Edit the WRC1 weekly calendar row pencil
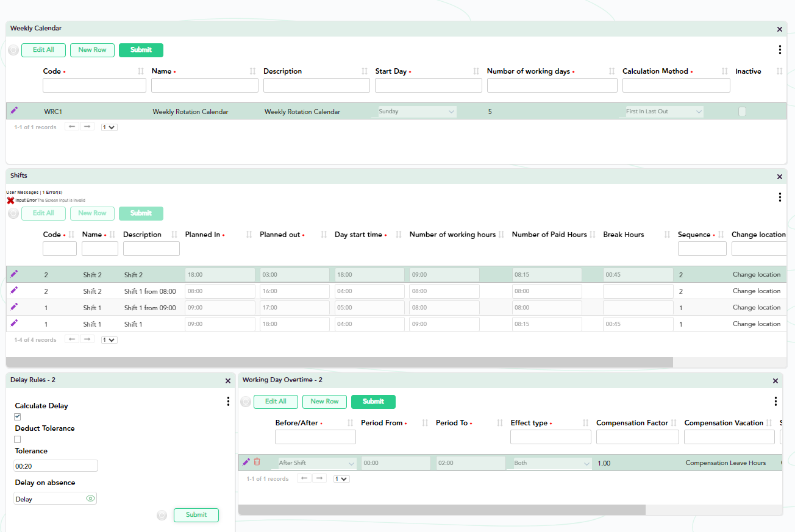795x532 pixels. point(14,110)
